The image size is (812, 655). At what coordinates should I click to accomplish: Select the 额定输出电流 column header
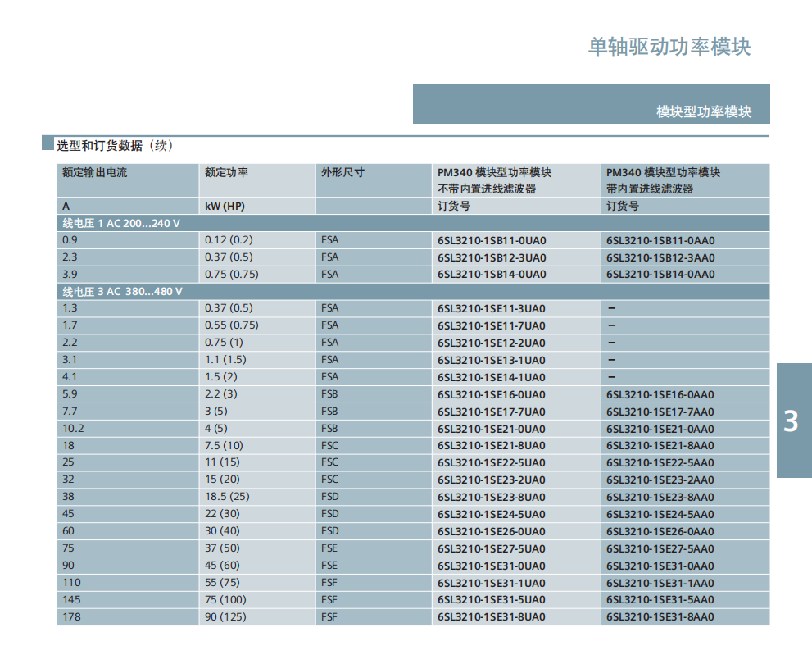pyautogui.click(x=95, y=172)
